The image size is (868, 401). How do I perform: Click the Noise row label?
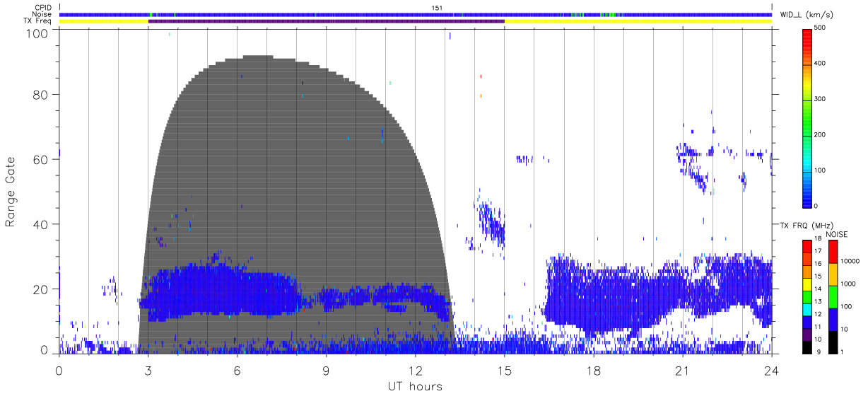click(43, 14)
